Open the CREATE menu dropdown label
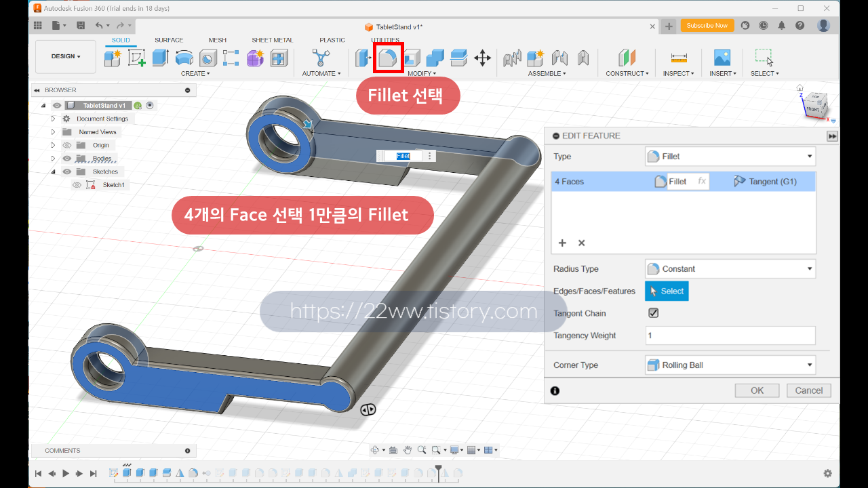 coord(195,73)
